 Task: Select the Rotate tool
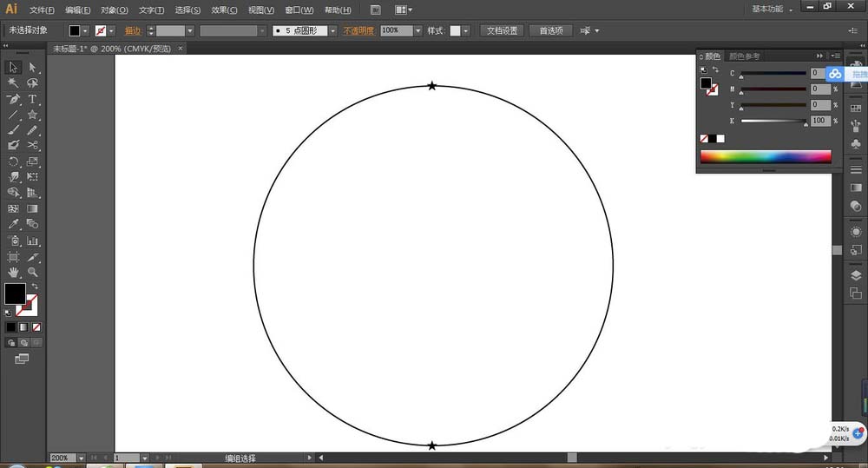coord(13,161)
